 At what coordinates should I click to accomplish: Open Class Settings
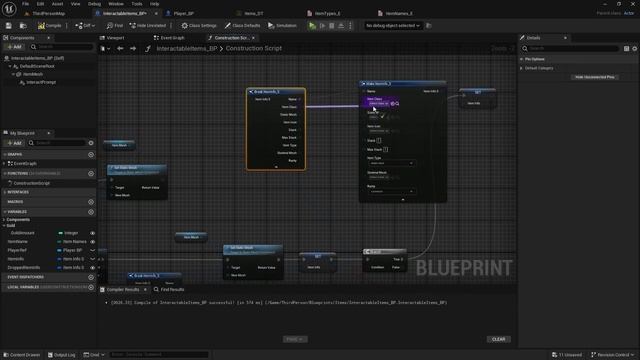coord(199,26)
